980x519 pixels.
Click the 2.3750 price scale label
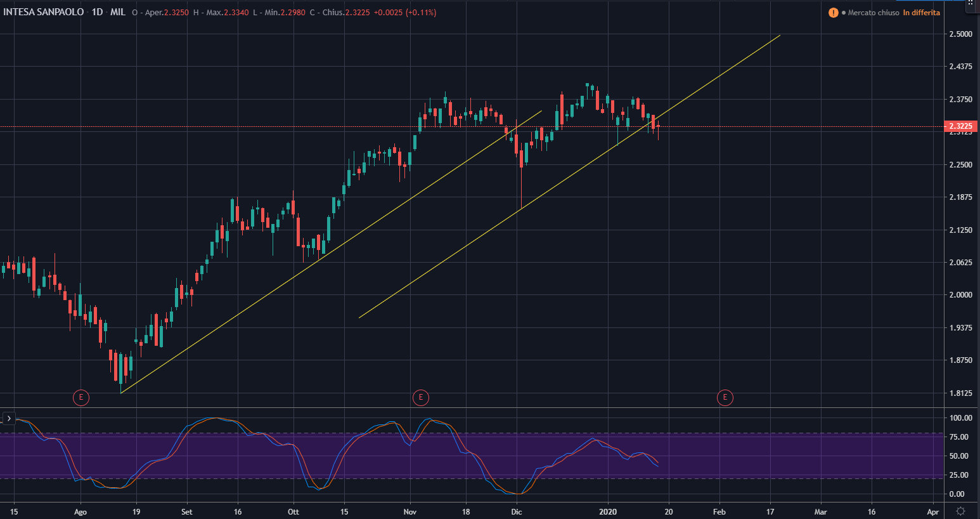point(960,100)
